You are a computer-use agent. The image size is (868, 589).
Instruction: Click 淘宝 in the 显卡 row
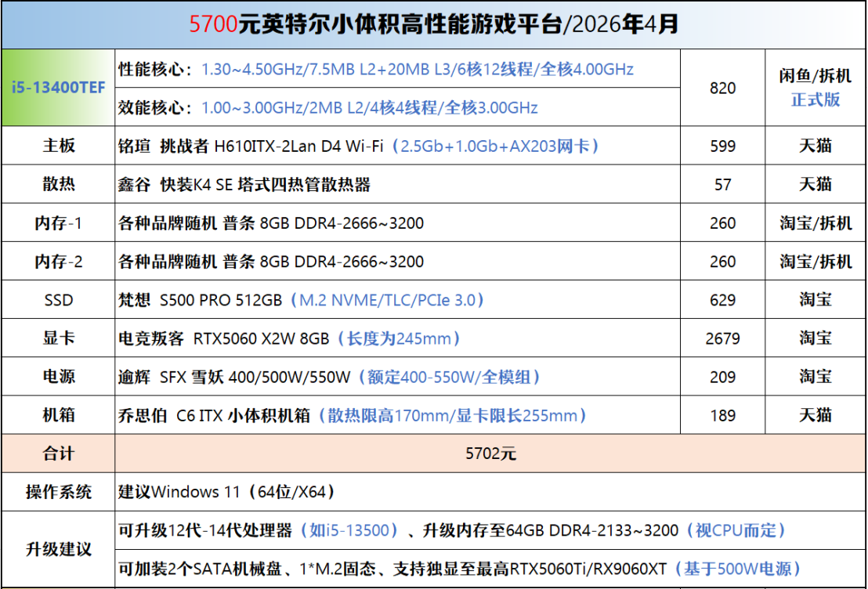pos(815,338)
